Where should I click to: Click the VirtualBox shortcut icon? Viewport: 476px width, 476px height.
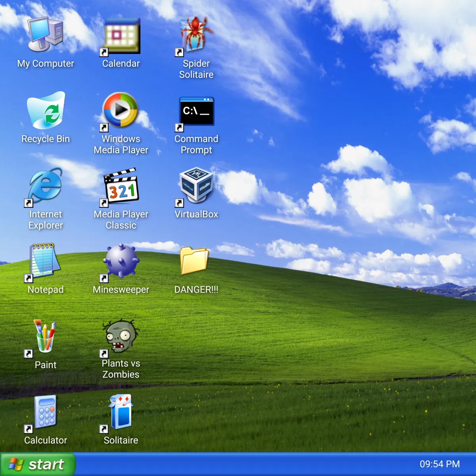196,186
